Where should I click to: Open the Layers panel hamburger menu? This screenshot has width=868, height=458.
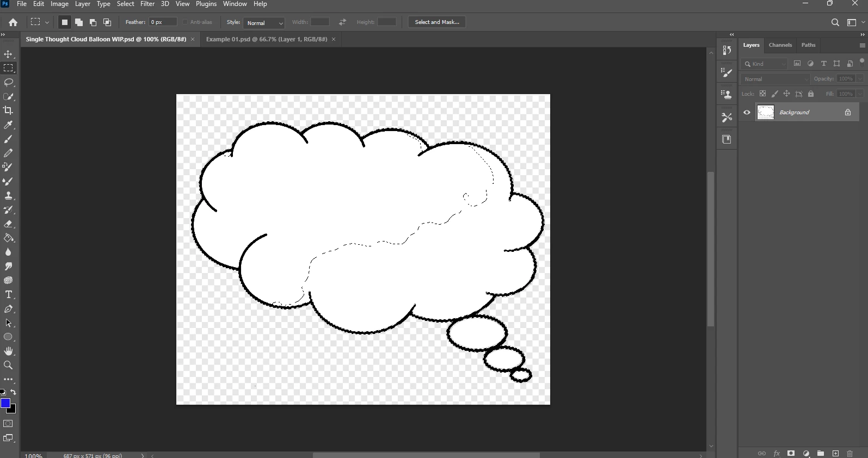pyautogui.click(x=862, y=45)
